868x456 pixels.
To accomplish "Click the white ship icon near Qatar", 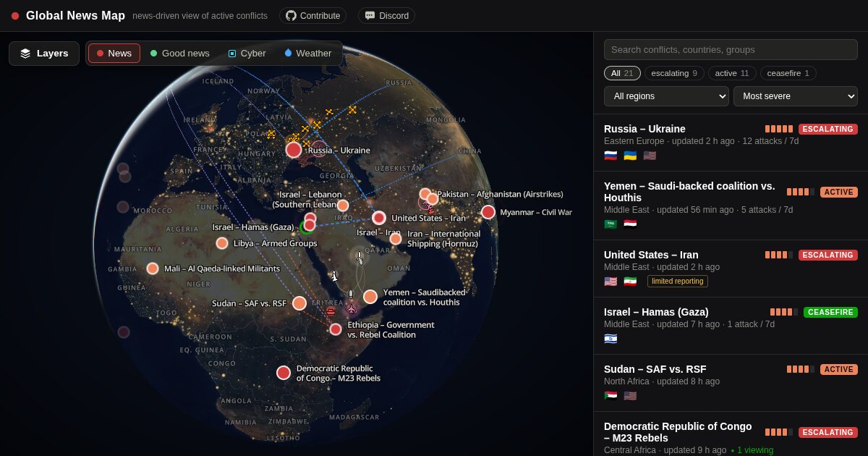I will tap(359, 257).
